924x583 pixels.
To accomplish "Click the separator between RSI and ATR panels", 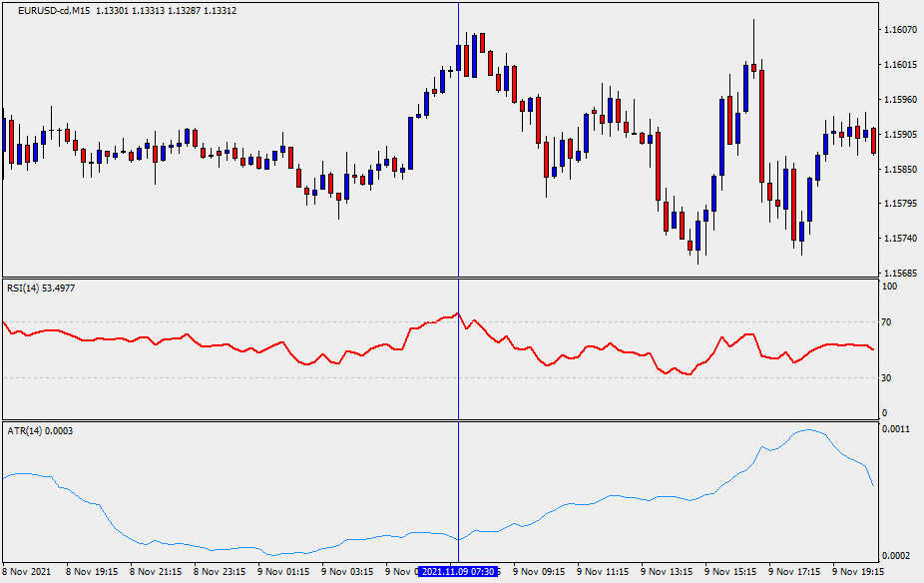I will tap(439, 420).
